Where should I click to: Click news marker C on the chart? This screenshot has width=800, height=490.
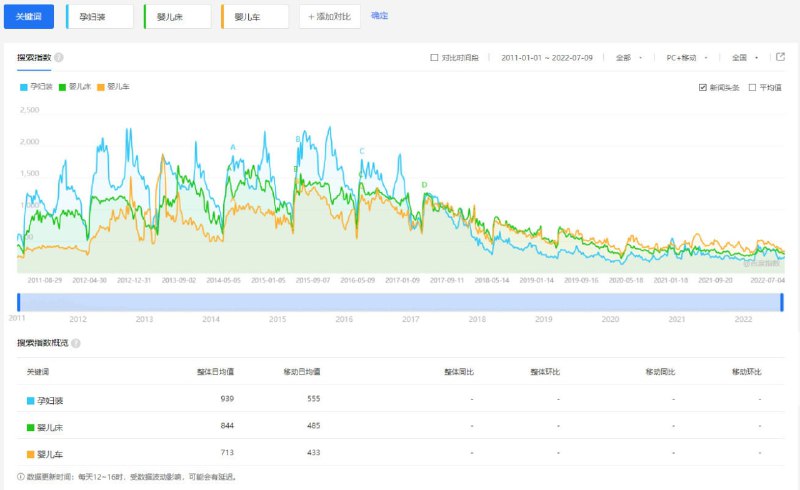coord(361,151)
